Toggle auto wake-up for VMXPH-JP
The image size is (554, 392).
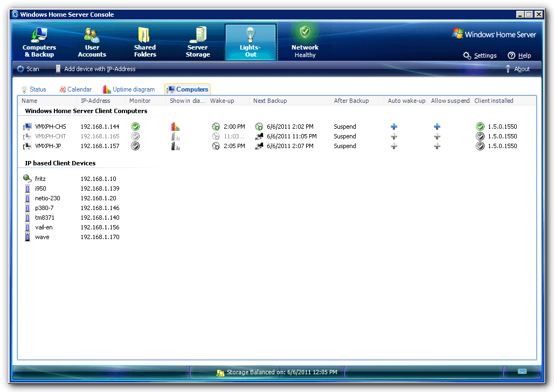click(x=394, y=146)
